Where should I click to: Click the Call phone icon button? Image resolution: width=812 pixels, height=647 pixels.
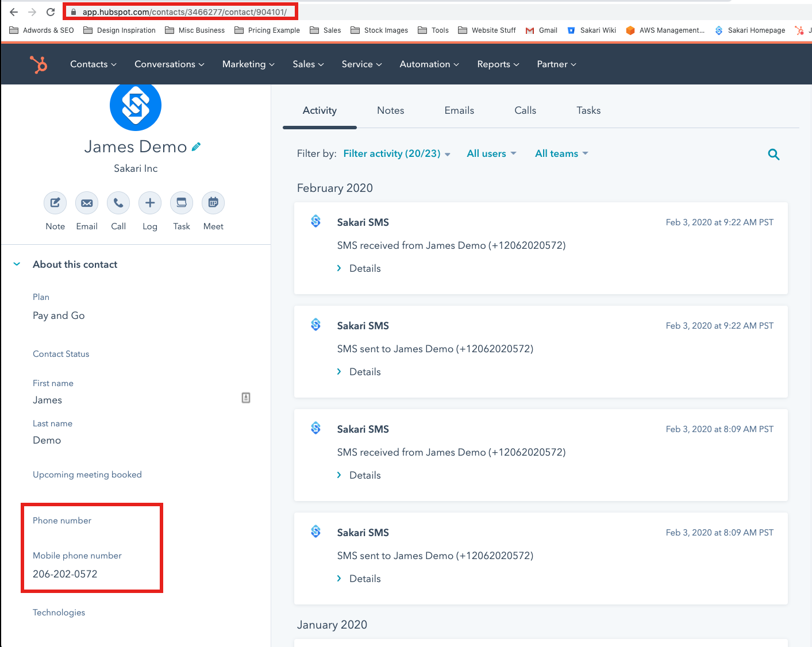118,203
